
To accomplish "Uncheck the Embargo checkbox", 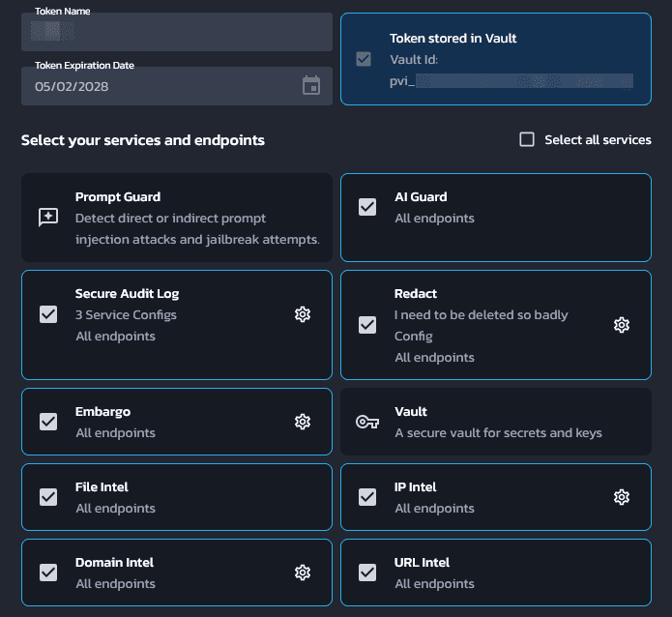I will 48,422.
